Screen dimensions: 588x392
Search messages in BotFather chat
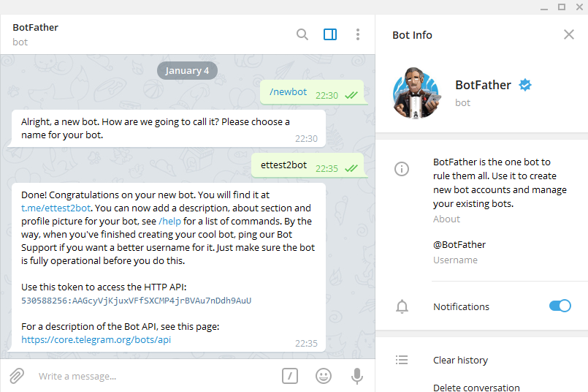[302, 34]
